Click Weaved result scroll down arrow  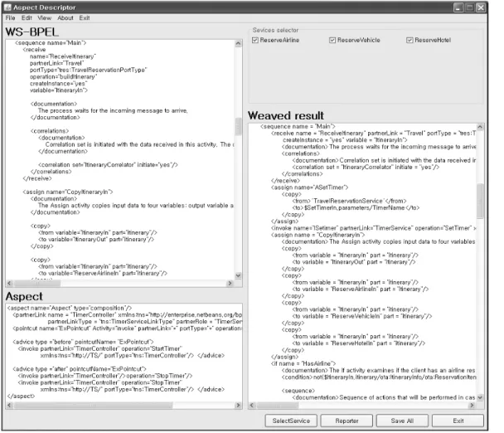pyautogui.click(x=480, y=397)
